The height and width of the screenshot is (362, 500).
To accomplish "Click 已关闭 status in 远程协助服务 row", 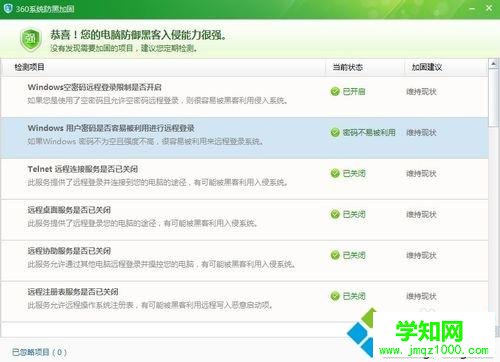I will pos(354,255).
